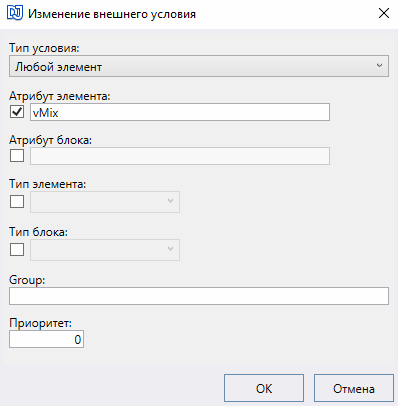This screenshot has width=398, height=406.
Task: Open the Тип условия dropdown showing Любой элемент
Action: 199,66
